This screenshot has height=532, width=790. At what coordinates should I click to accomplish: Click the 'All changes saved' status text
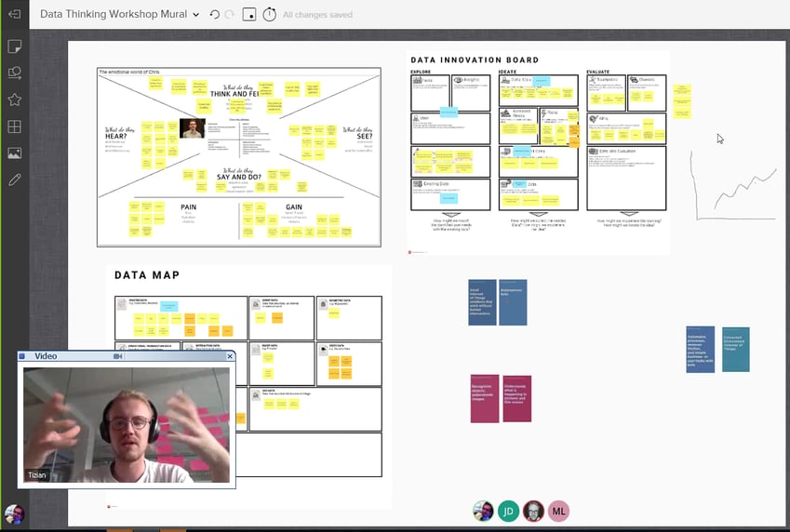point(317,15)
